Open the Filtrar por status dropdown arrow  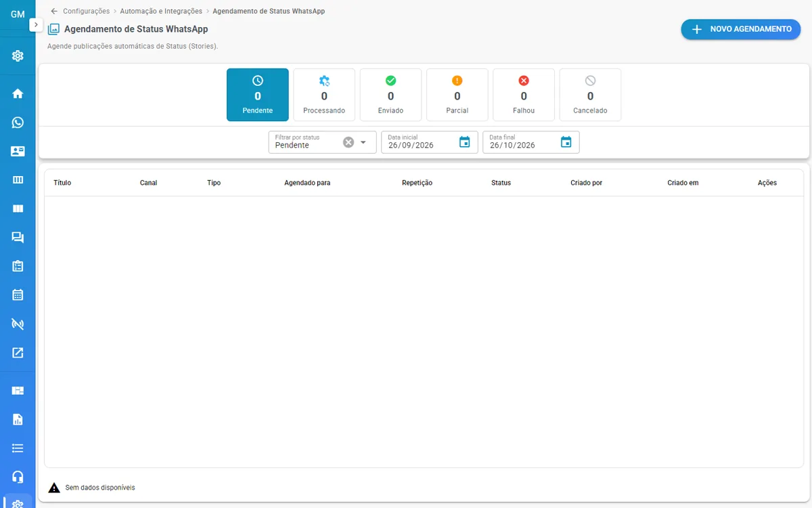(x=363, y=142)
